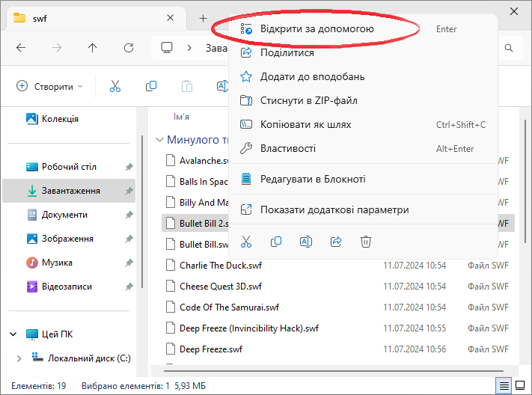
Task: Expand the Локальний диск (C:) tree node
Action: tap(16, 358)
